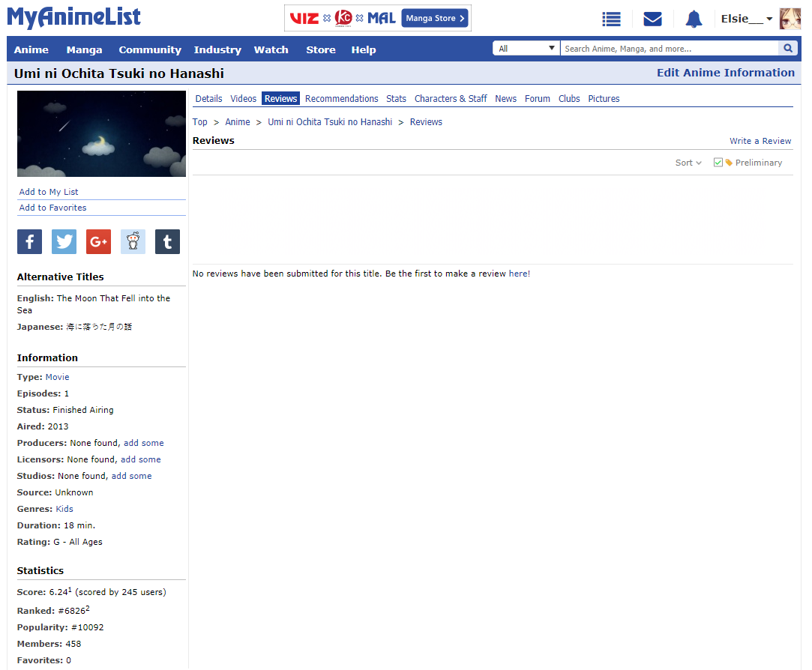Share via Google Plus icon
812x670 pixels.
[98, 241]
